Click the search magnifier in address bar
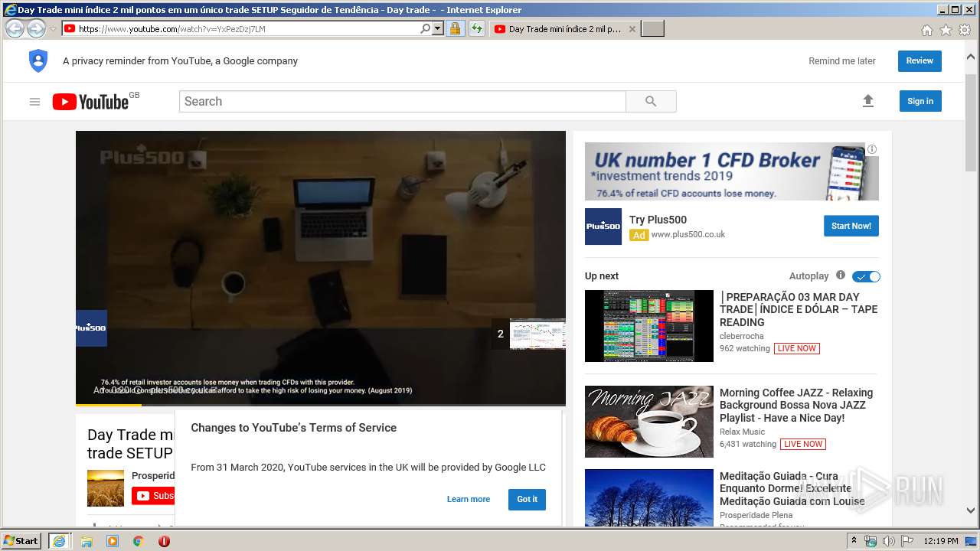The width and height of the screenshot is (980, 551). [x=426, y=29]
